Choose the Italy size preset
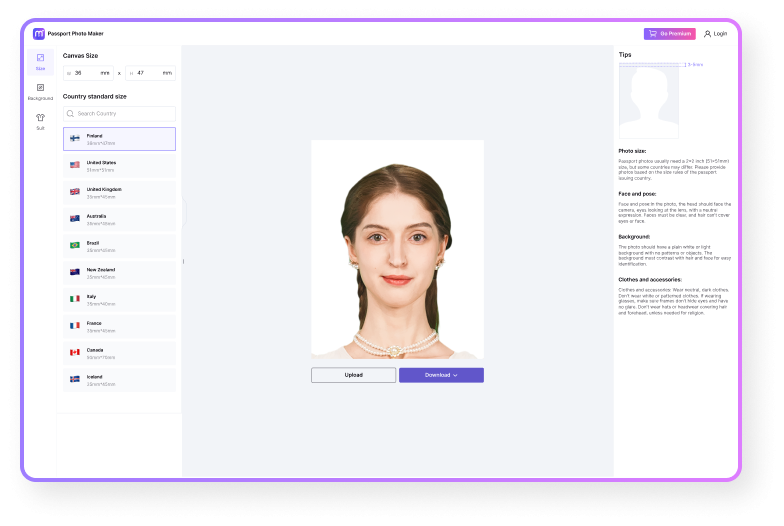The height and width of the screenshot is (526, 784). coord(119,299)
